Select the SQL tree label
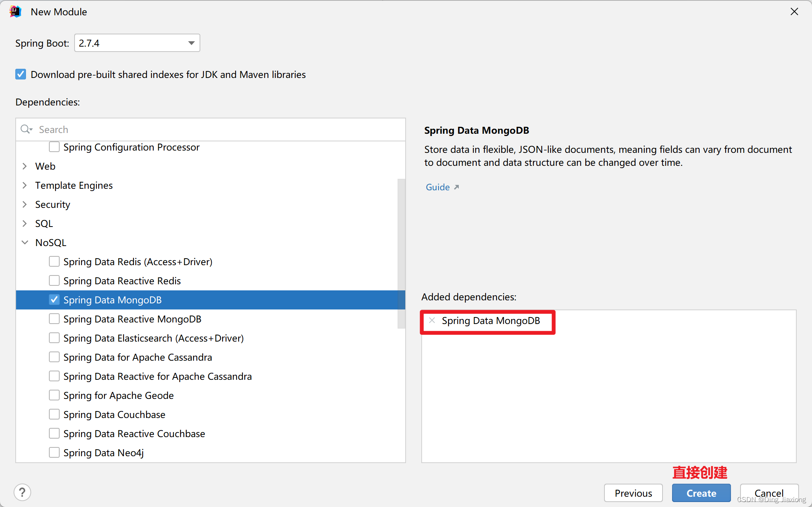 click(44, 224)
